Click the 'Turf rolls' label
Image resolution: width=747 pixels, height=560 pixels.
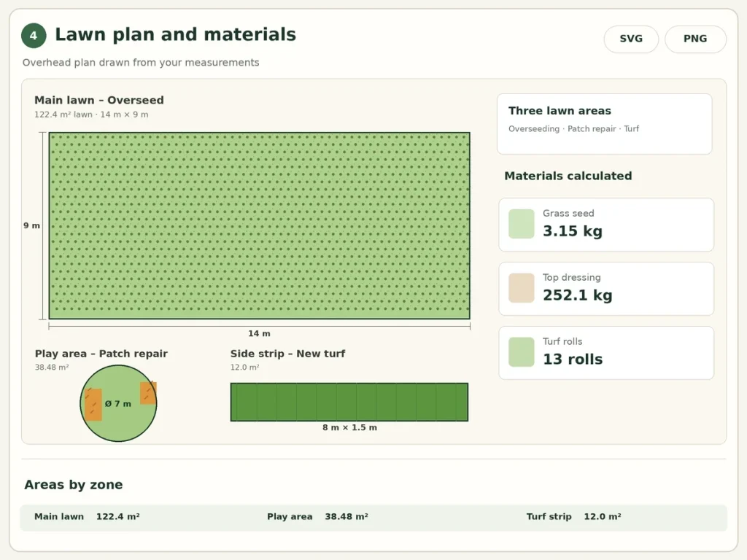pos(562,341)
